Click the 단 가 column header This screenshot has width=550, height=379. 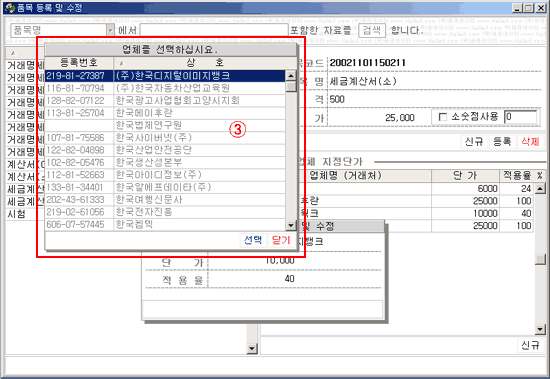465,175
